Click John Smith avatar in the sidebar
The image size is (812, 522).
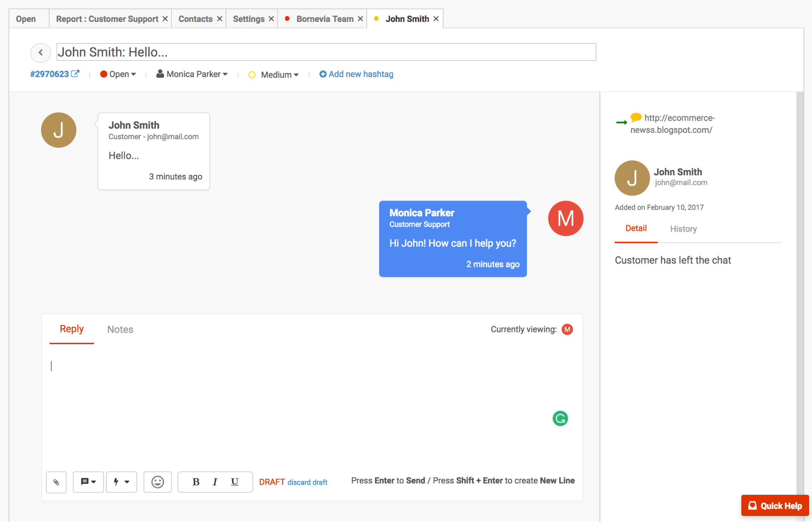point(632,178)
